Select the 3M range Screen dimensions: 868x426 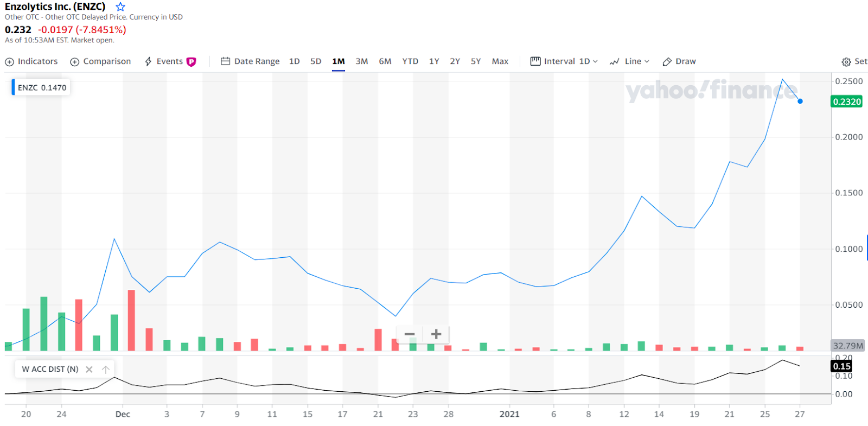pyautogui.click(x=362, y=61)
